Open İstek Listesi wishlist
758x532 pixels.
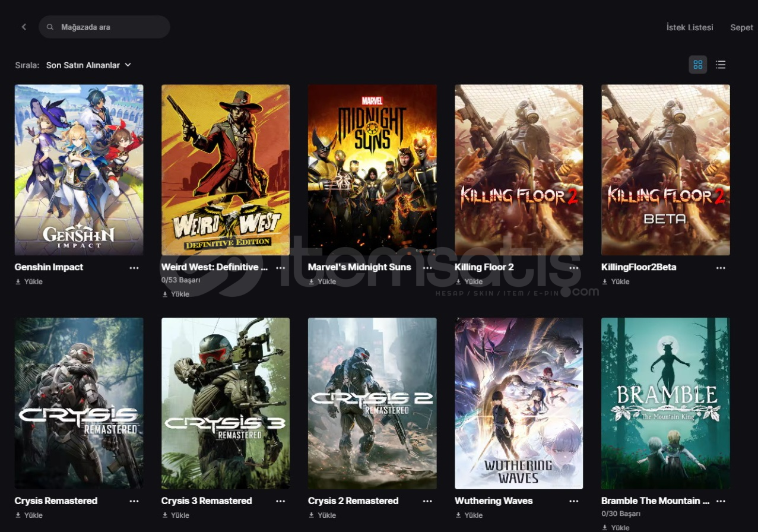point(690,27)
